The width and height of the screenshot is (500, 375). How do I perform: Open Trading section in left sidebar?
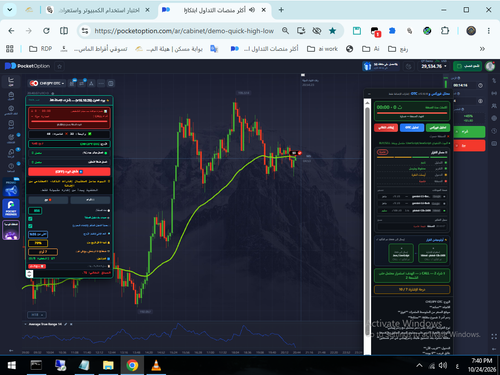[x=11, y=81]
